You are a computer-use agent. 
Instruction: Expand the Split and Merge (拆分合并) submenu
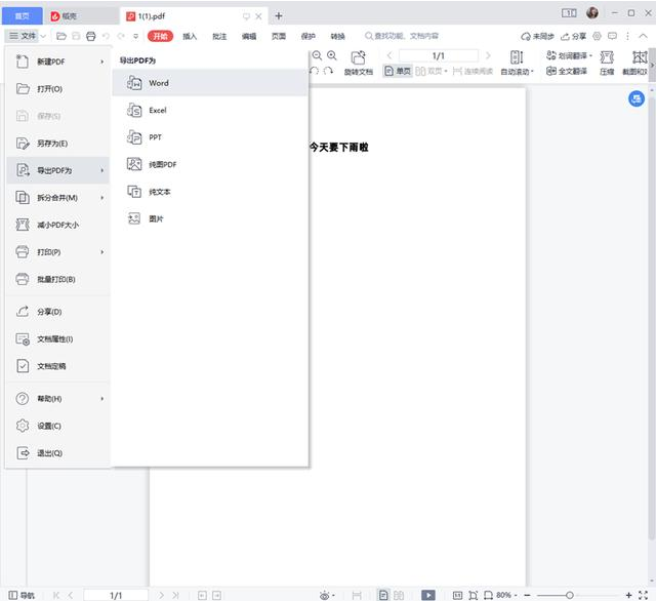[102, 198]
